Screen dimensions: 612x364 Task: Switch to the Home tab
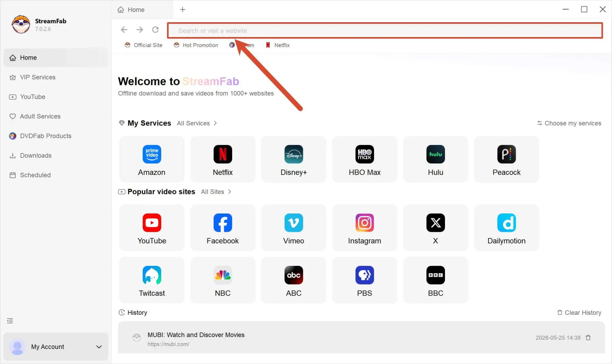click(142, 10)
